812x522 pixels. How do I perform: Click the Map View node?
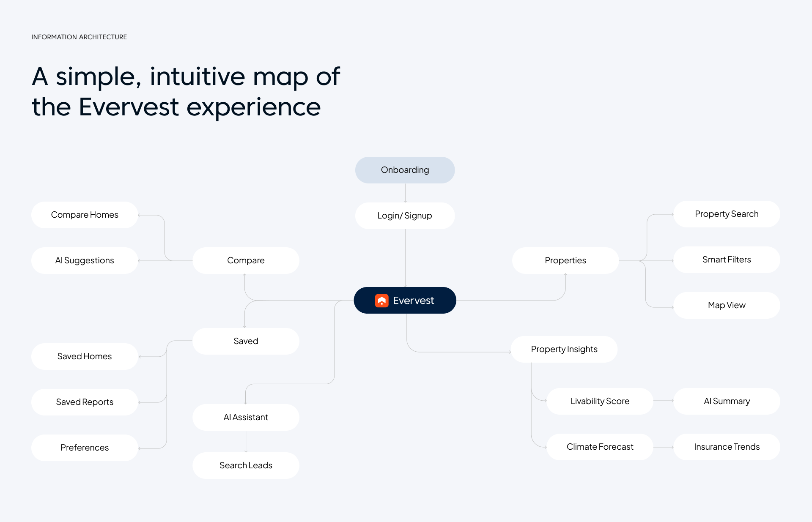(x=727, y=305)
